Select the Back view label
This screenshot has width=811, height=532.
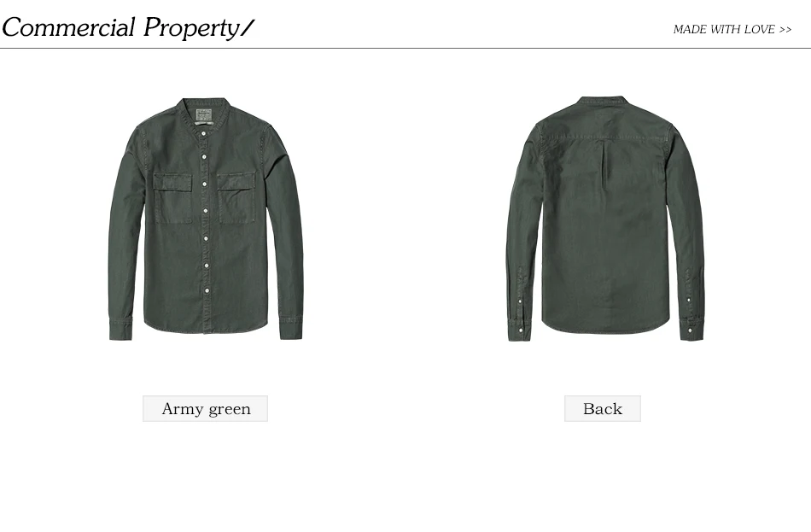coord(603,409)
